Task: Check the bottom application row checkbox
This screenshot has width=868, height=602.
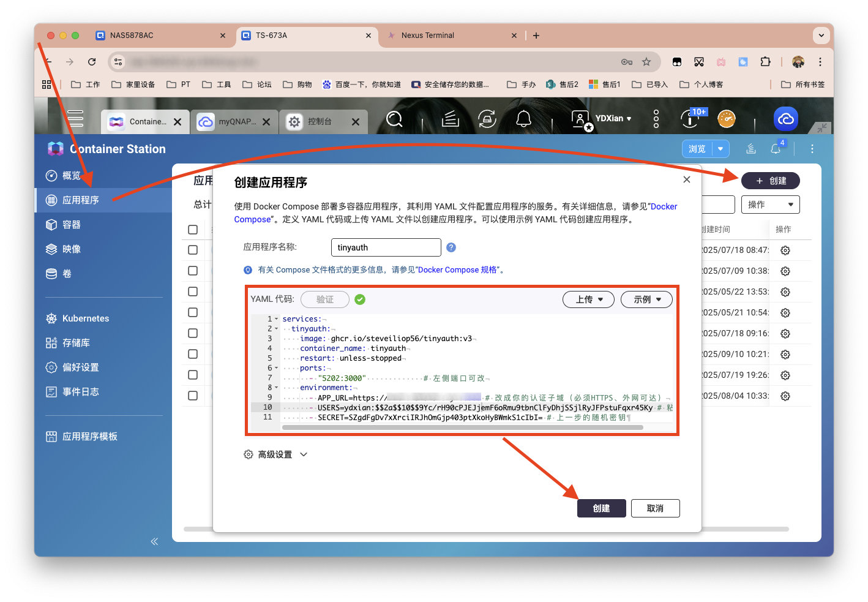Action: pos(193,395)
